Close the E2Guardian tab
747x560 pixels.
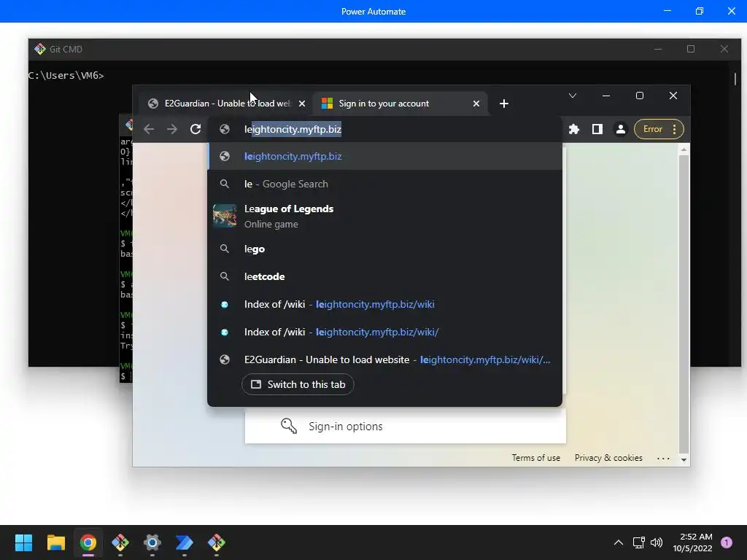[301, 104]
